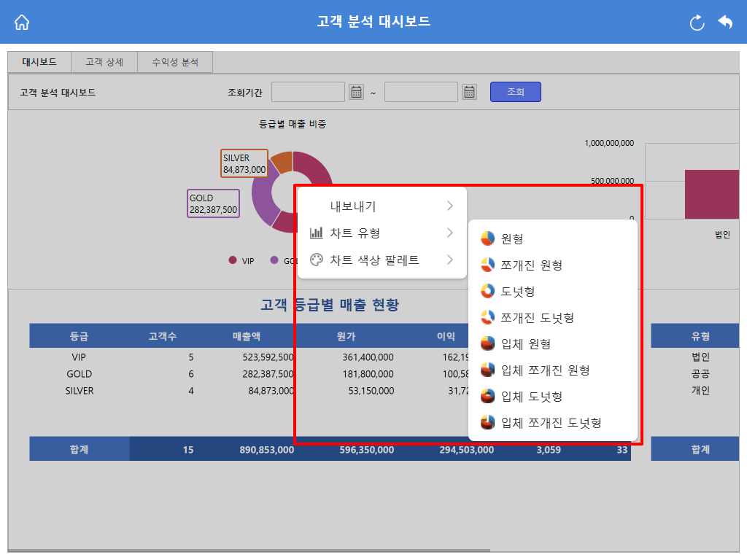
Task: Click the home icon in header
Action: pyautogui.click(x=22, y=22)
